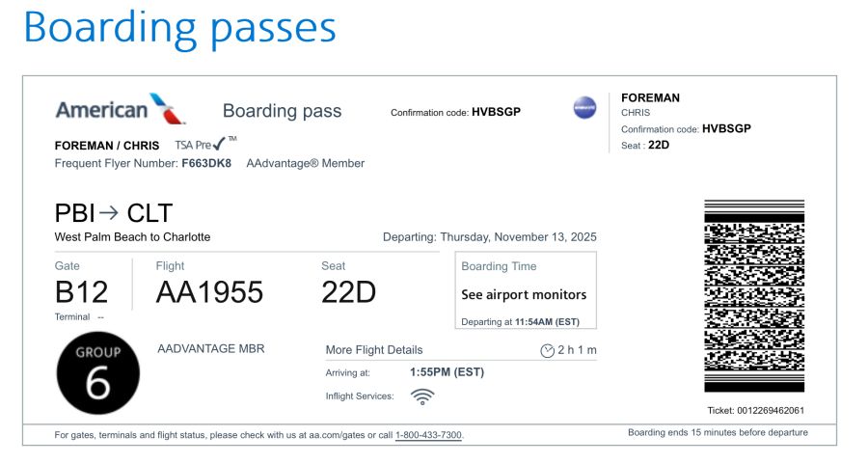Click the flight number AA1955
868x464 pixels.
pyautogui.click(x=209, y=292)
